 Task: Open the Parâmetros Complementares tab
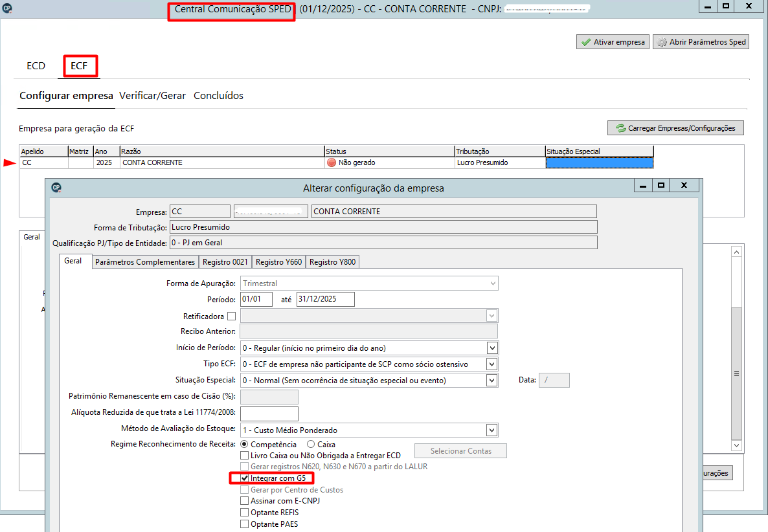click(x=145, y=262)
